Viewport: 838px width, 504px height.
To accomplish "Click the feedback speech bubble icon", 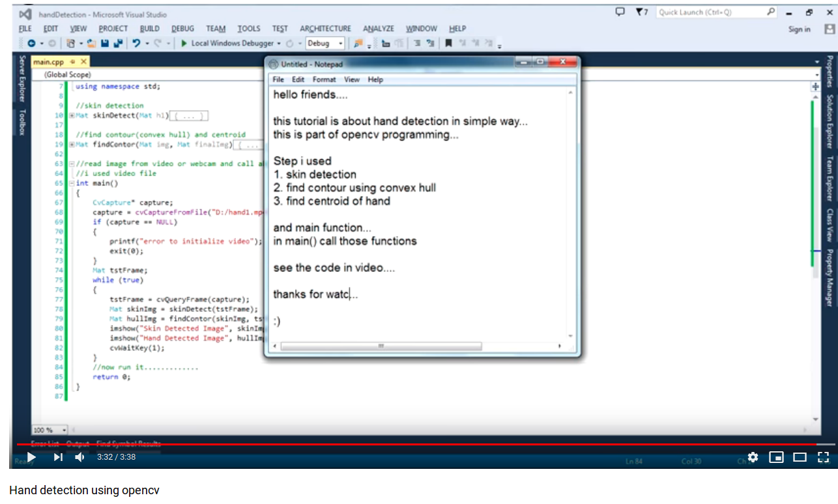I will coord(620,12).
